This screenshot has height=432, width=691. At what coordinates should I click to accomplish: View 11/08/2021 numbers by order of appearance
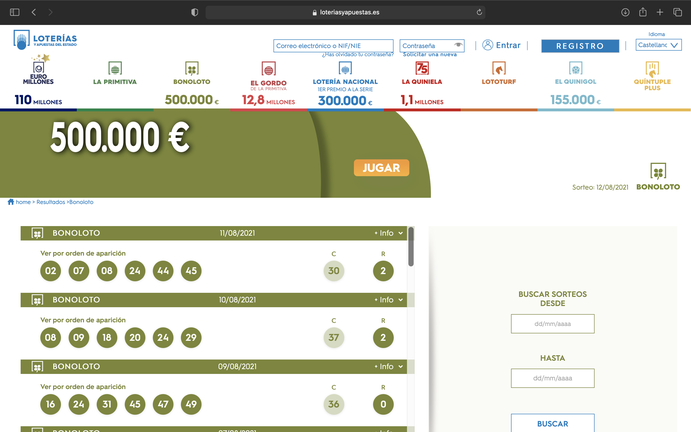tap(83, 253)
